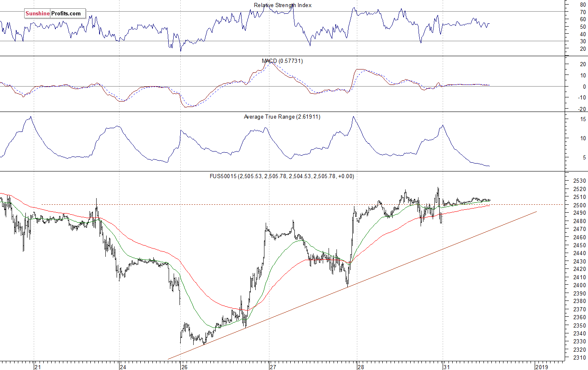Click price level 2340 on price axis
The height and width of the screenshot is (370, 588).
(x=580, y=334)
